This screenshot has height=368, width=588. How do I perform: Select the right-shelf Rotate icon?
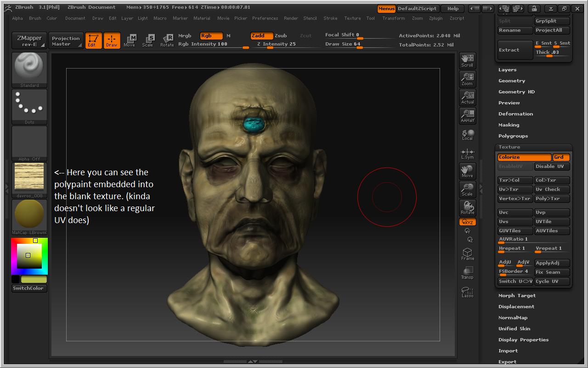click(467, 208)
